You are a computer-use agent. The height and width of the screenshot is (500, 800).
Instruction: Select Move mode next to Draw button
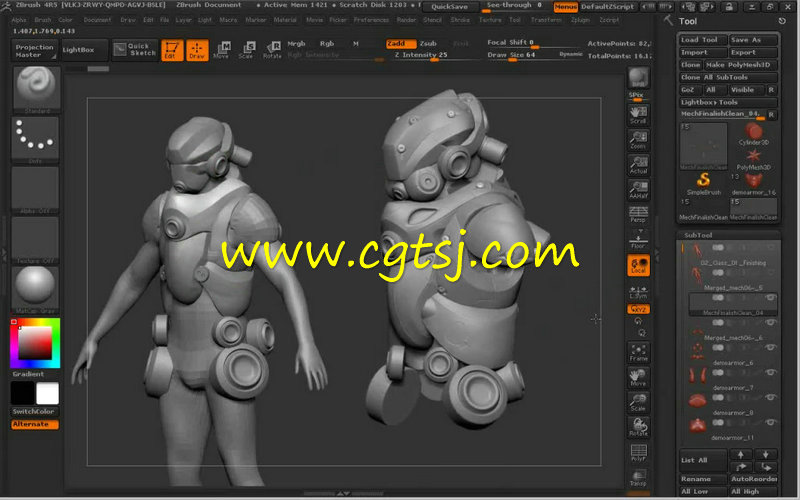tap(221, 50)
